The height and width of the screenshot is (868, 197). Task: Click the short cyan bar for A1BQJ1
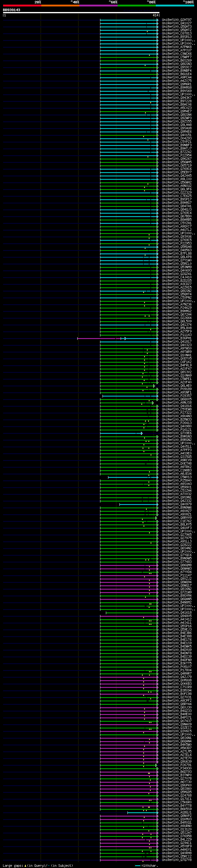(143, 813)
